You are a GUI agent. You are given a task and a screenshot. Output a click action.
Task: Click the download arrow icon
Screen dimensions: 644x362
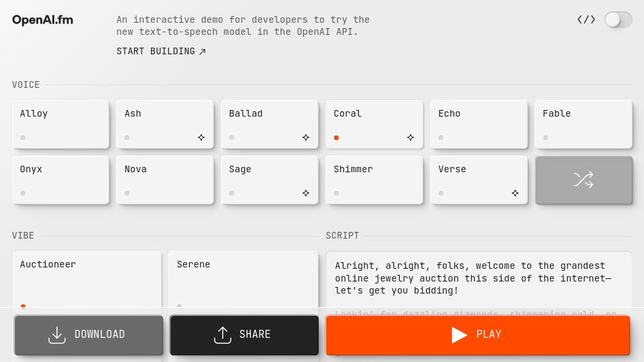pyautogui.click(x=56, y=335)
